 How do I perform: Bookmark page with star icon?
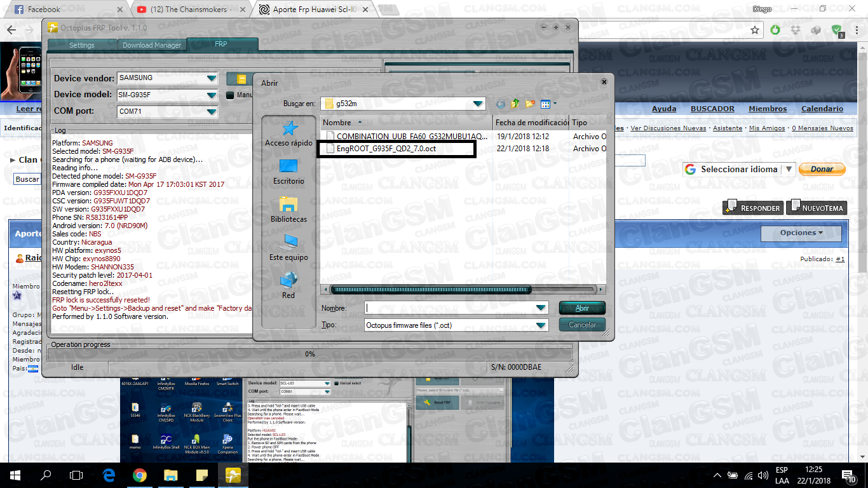tap(755, 30)
